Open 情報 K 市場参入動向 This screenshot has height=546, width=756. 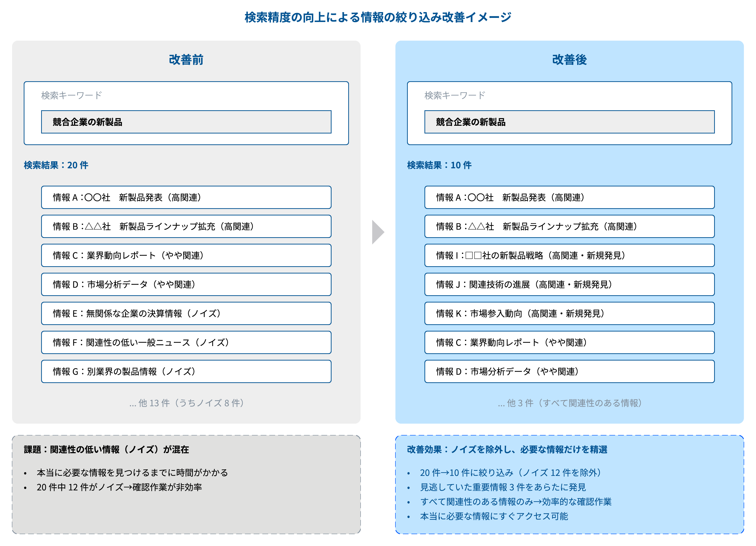tap(569, 313)
